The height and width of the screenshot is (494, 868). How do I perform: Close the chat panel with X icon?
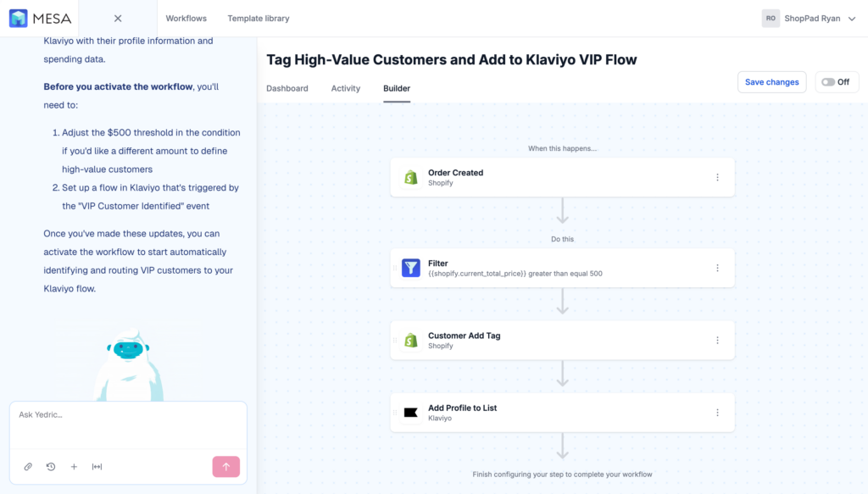(x=118, y=18)
